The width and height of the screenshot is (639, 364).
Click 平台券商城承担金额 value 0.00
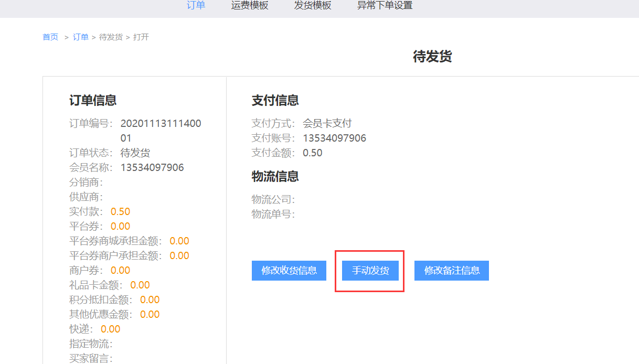[179, 241]
